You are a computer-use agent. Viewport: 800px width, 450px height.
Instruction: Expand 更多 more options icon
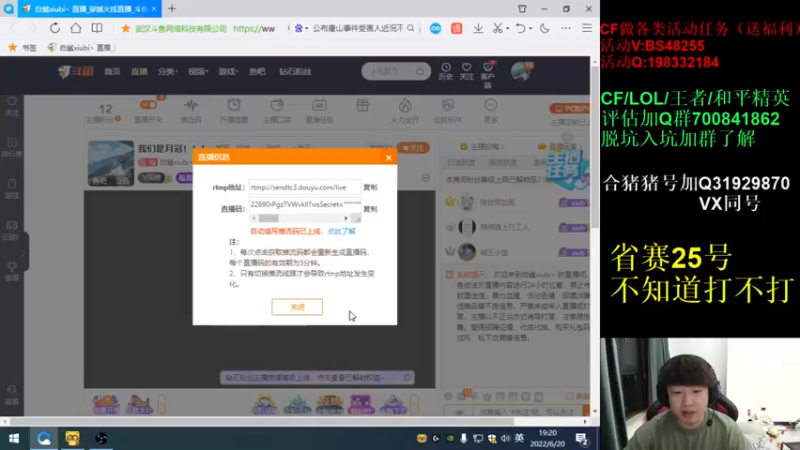490,111
